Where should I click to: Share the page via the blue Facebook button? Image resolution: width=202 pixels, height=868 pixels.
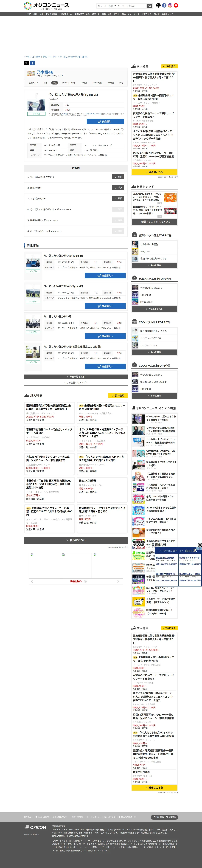pyautogui.click(x=32, y=63)
